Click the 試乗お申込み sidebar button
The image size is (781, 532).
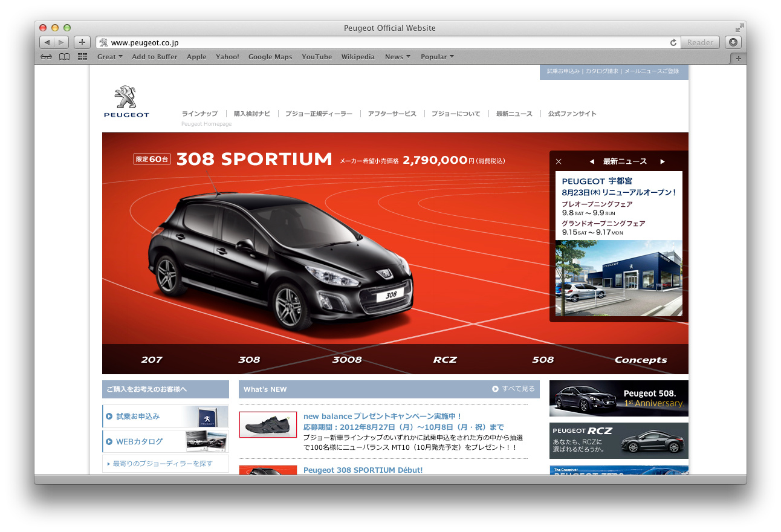[x=166, y=417]
